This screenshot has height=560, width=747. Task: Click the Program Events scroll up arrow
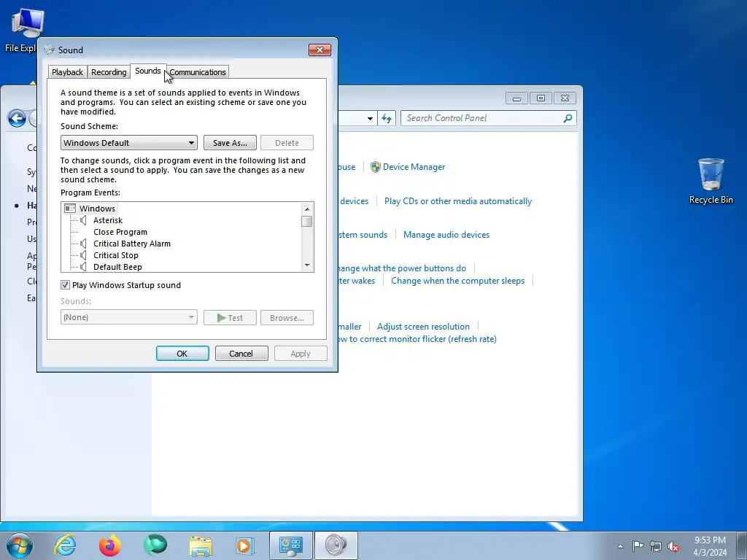307,209
